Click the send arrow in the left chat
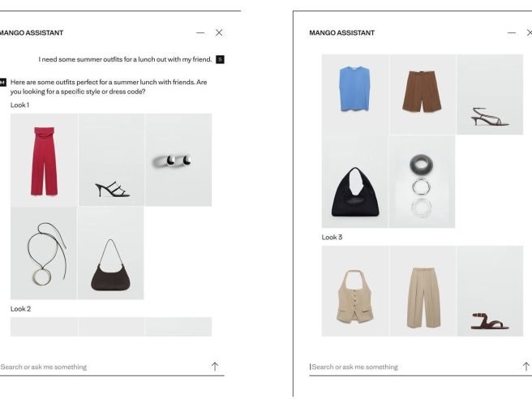 [x=214, y=367]
